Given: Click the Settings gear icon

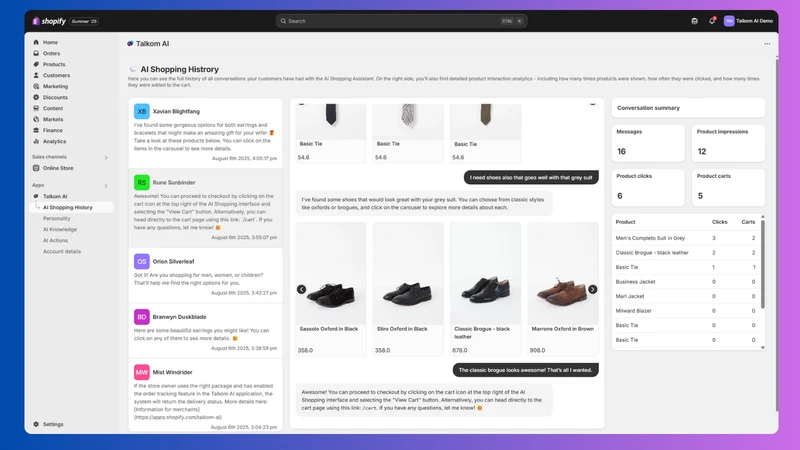Looking at the screenshot, I should tap(36, 424).
